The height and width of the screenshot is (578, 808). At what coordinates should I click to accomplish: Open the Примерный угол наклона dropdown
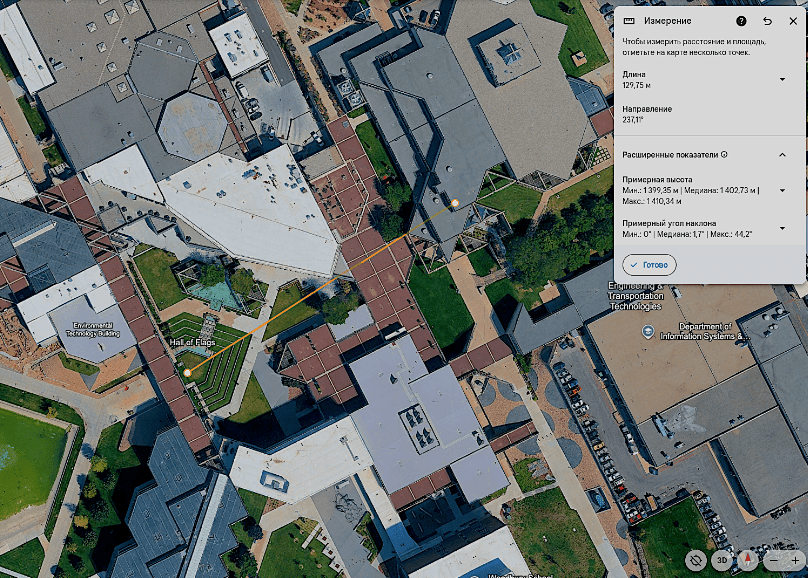point(782,227)
